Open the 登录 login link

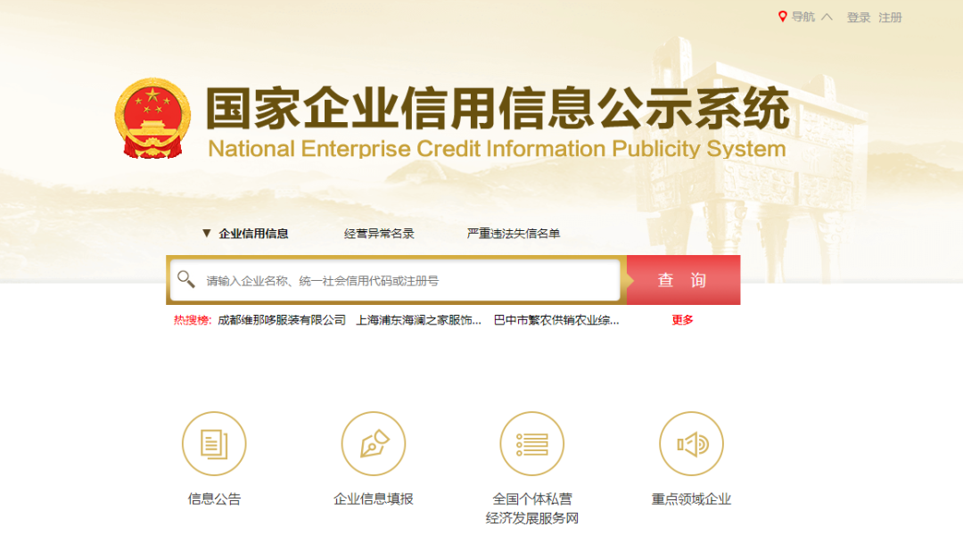click(859, 18)
